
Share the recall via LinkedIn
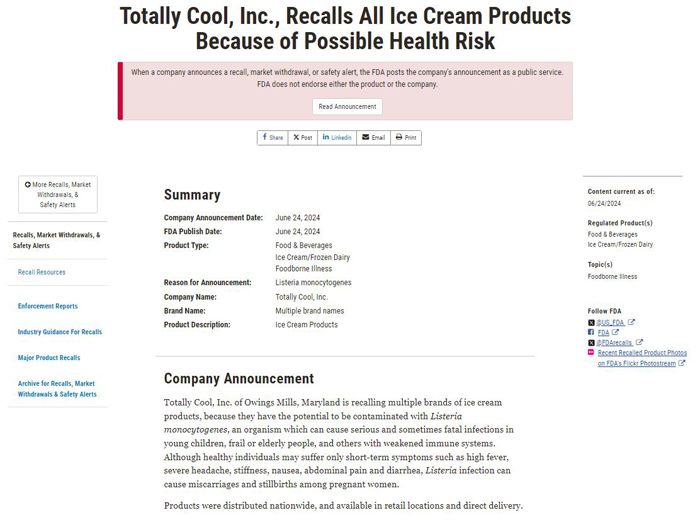(337, 137)
